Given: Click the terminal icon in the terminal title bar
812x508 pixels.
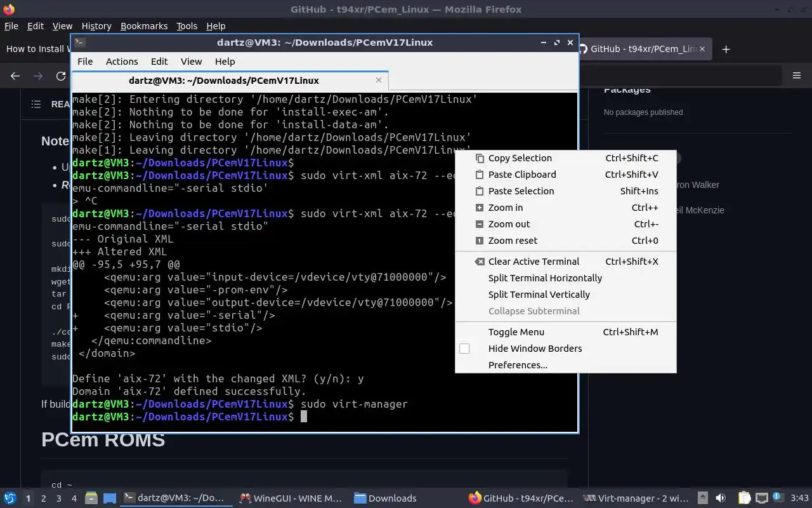Looking at the screenshot, I should click(79, 43).
